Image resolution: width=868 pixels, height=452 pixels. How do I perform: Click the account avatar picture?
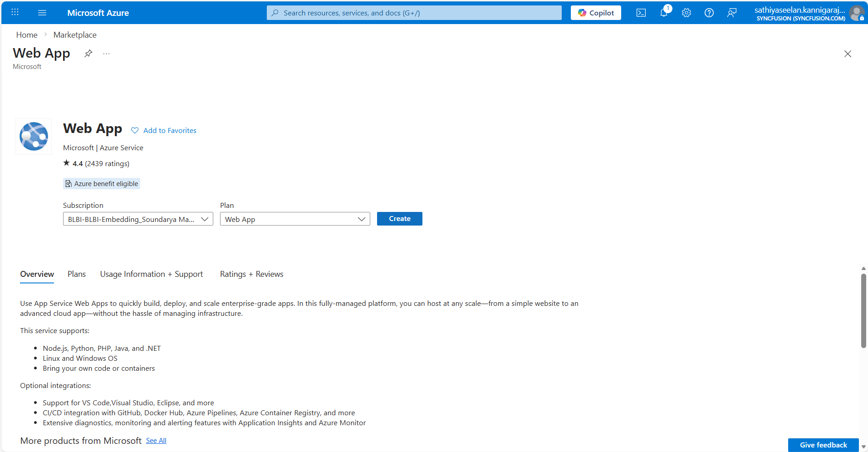[857, 13]
